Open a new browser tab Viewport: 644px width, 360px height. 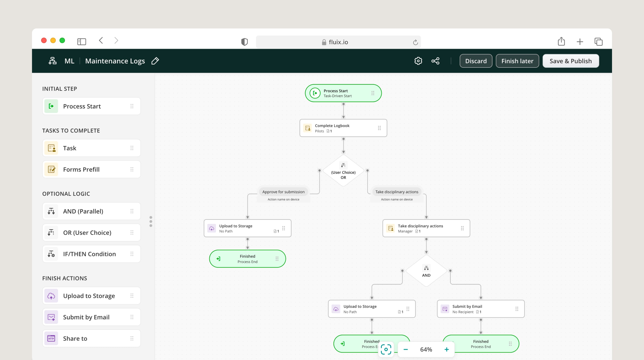pos(580,42)
